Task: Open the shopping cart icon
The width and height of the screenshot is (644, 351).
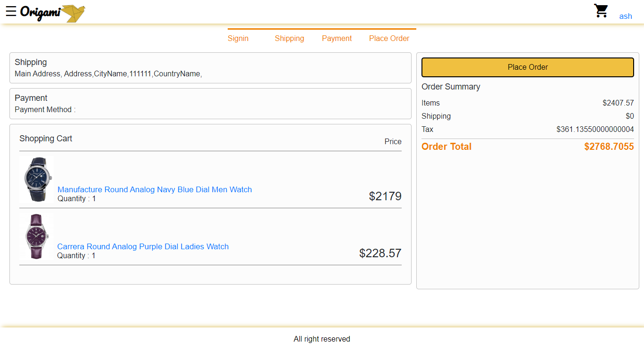Action: click(601, 11)
